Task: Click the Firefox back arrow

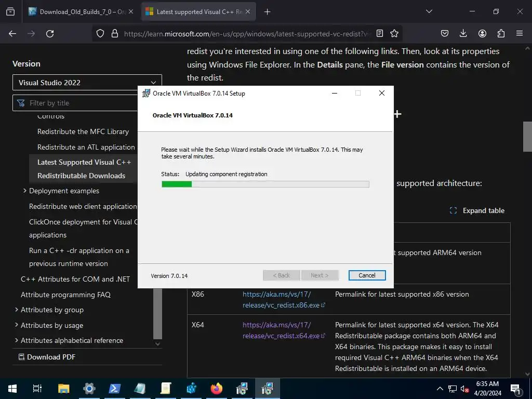Action: (x=12, y=34)
